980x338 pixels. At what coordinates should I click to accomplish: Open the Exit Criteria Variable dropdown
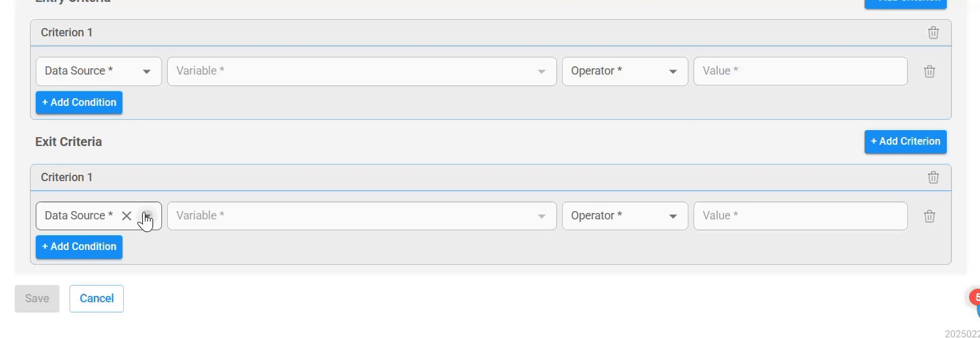(362, 216)
